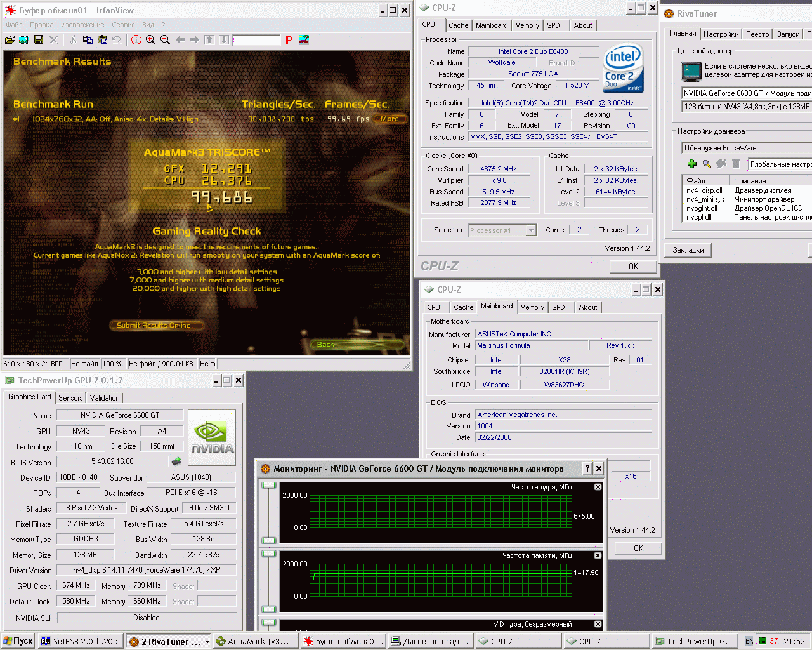812x650 pixels.
Task: Undo last change in IrfanView toolbar
Action: pyautogui.click(x=117, y=40)
